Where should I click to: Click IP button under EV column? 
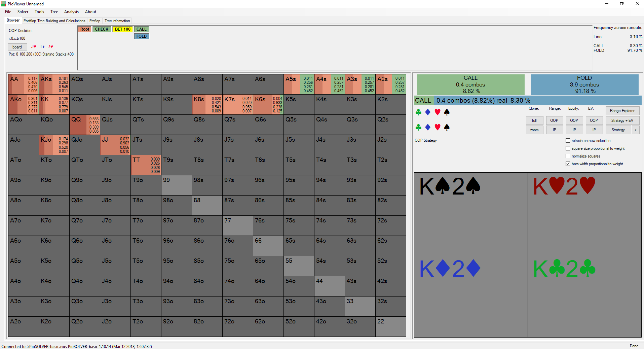click(594, 130)
